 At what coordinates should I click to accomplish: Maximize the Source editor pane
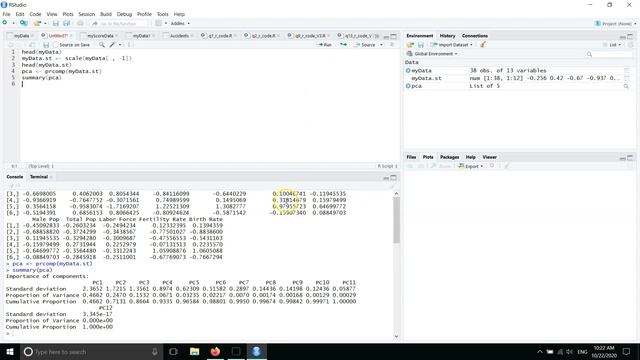coord(393,36)
